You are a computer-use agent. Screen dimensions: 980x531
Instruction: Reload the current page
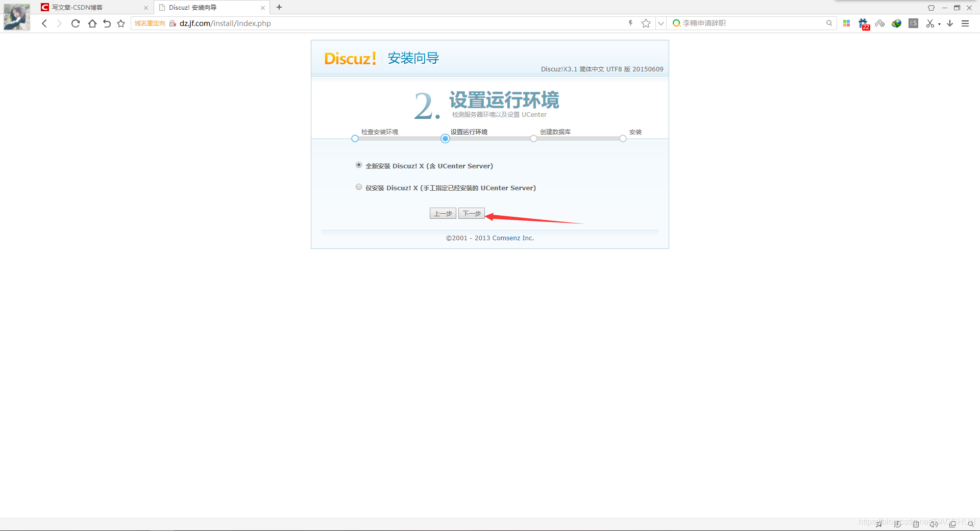pos(76,23)
